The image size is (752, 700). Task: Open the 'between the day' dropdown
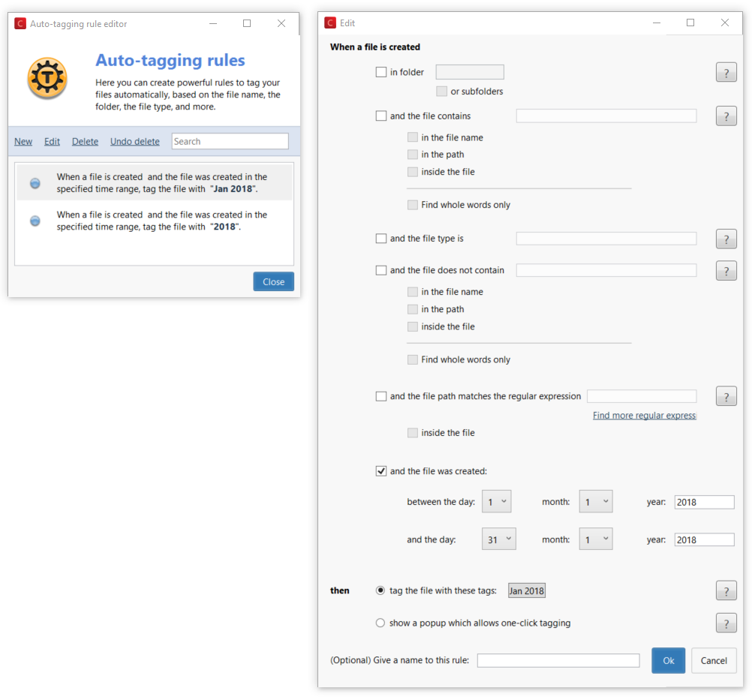click(x=496, y=502)
